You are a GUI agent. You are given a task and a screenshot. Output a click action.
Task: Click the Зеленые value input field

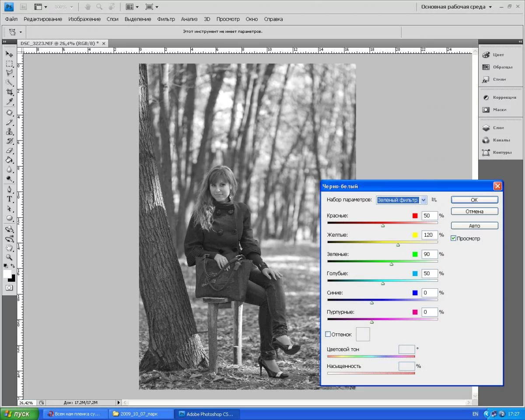pos(429,254)
